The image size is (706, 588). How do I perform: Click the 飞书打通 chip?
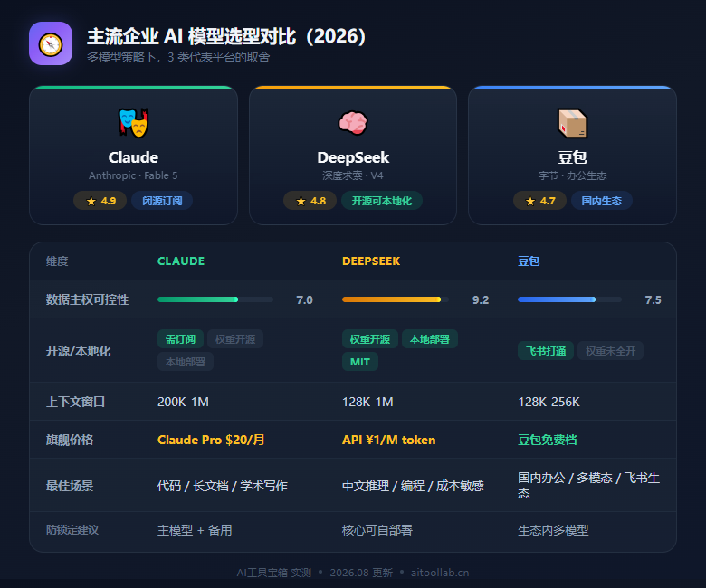pos(546,351)
